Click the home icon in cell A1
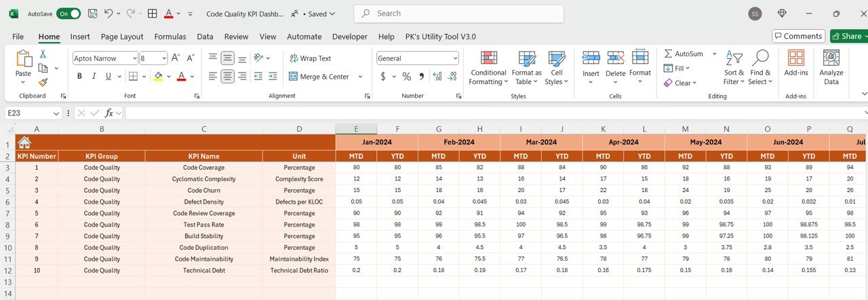The image size is (868, 300). [24, 143]
